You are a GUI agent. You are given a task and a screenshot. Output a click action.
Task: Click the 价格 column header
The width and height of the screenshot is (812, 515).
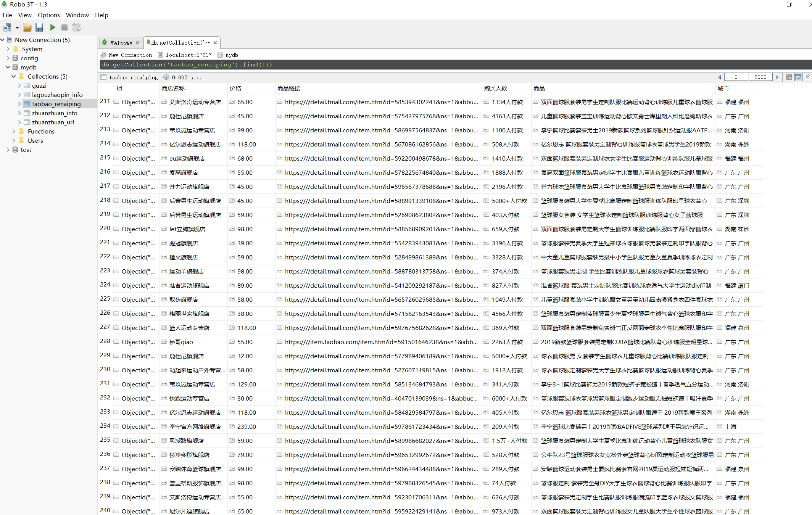coord(251,88)
